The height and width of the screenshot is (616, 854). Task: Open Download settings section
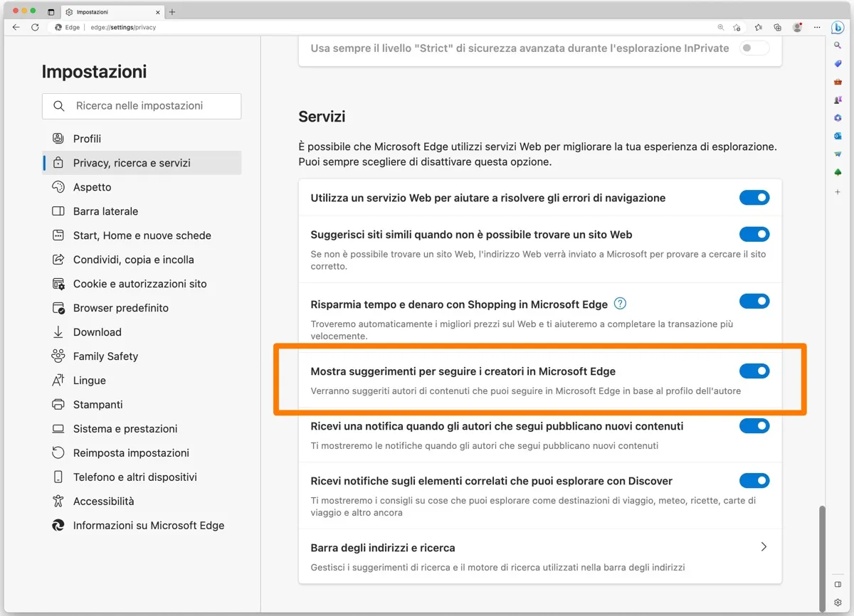point(142,332)
